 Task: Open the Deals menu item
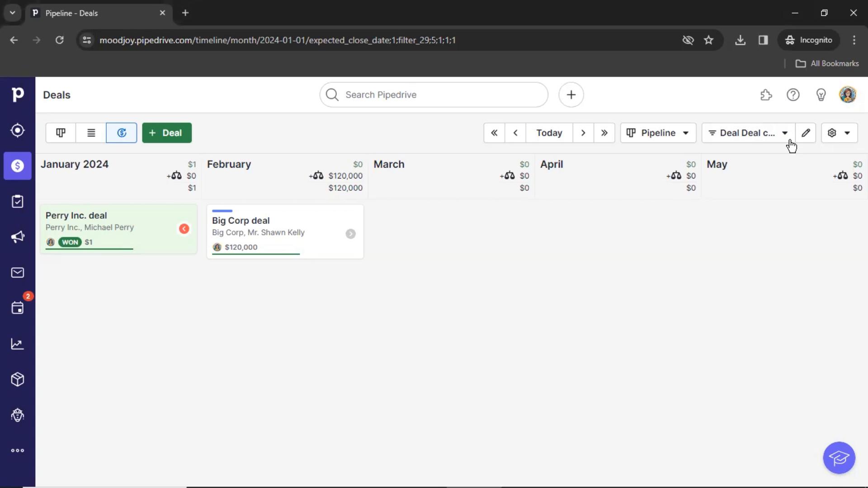coord(17,166)
